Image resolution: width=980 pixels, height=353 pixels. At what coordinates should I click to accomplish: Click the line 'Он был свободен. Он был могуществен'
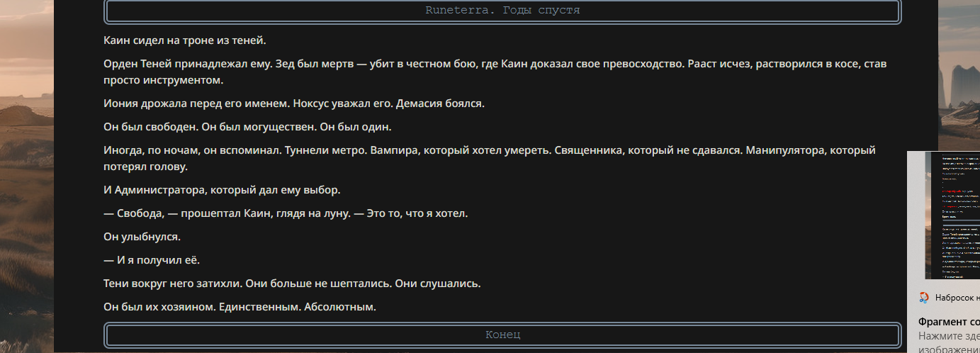point(247,127)
